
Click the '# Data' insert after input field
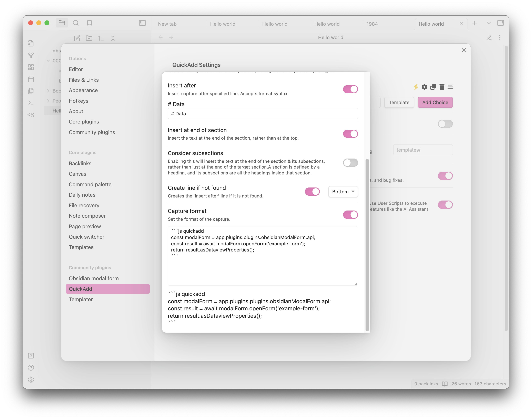click(x=263, y=114)
